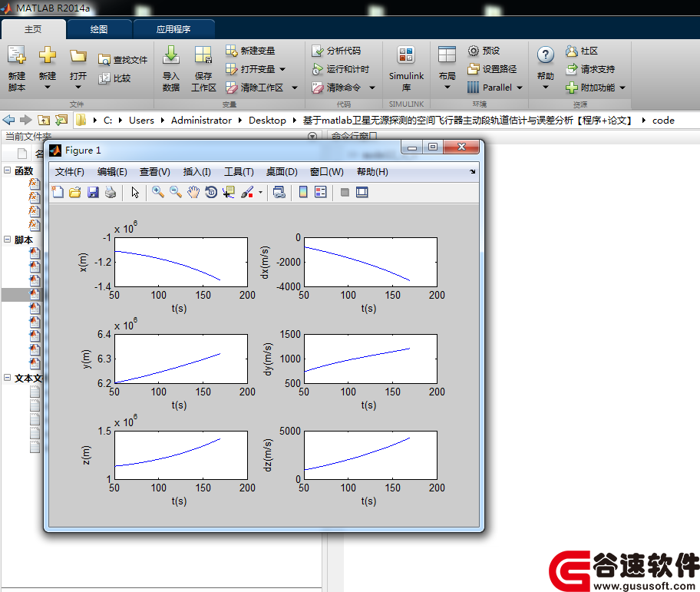The width and height of the screenshot is (700, 592).
Task: Click the up-one-level folder icon
Action: [x=44, y=120]
